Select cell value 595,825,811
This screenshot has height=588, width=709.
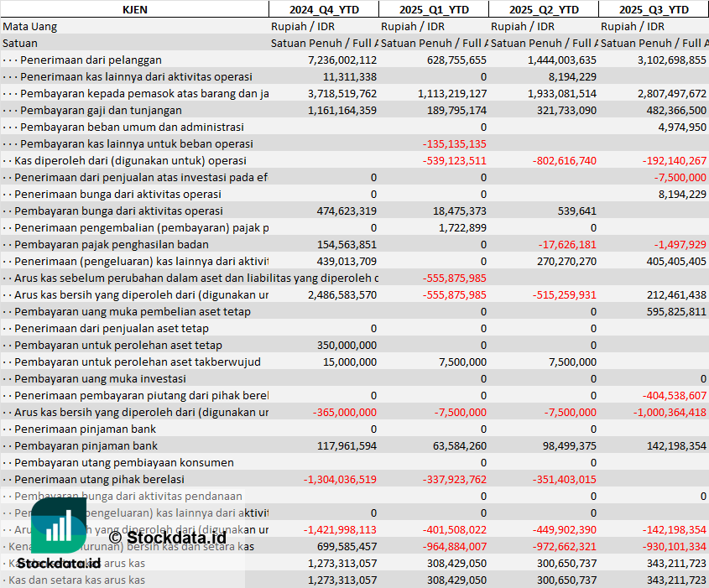click(676, 311)
